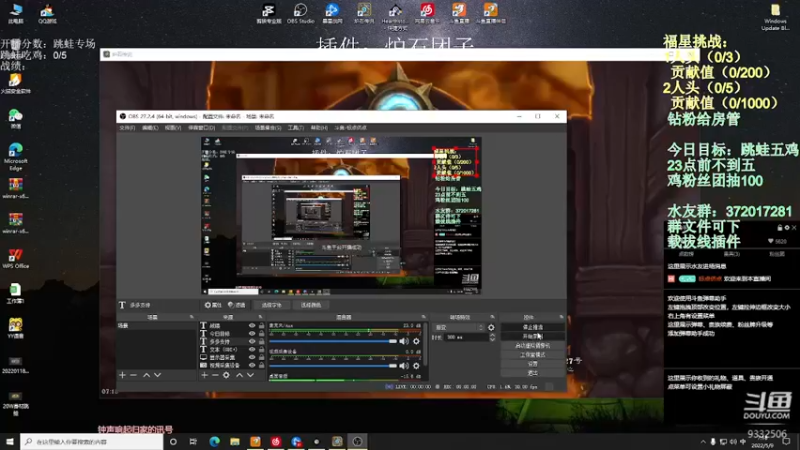This screenshot has width=800, height=450.
Task: Increase transition duration with stepper arrow
Action: [492, 335]
